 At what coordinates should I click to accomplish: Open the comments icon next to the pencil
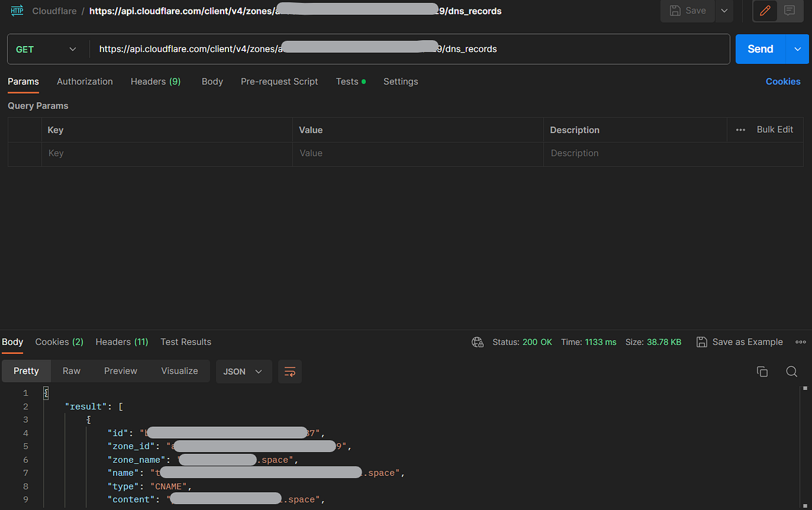coord(790,11)
